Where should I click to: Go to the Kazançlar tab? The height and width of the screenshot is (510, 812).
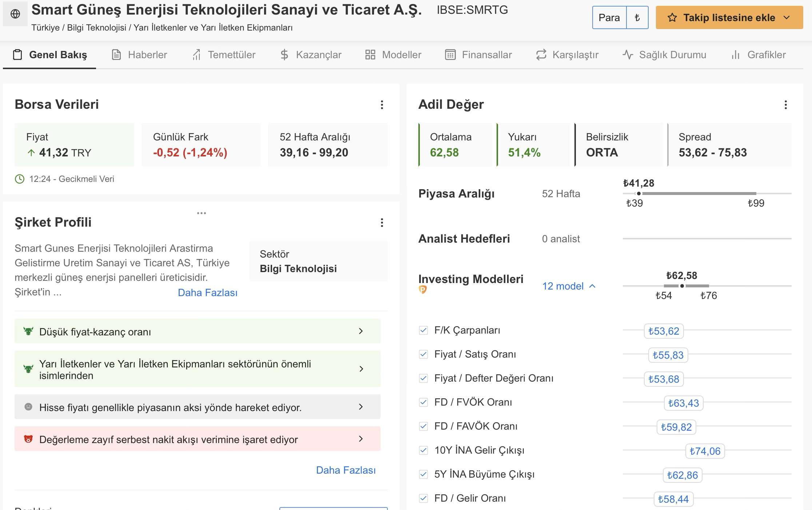[311, 55]
